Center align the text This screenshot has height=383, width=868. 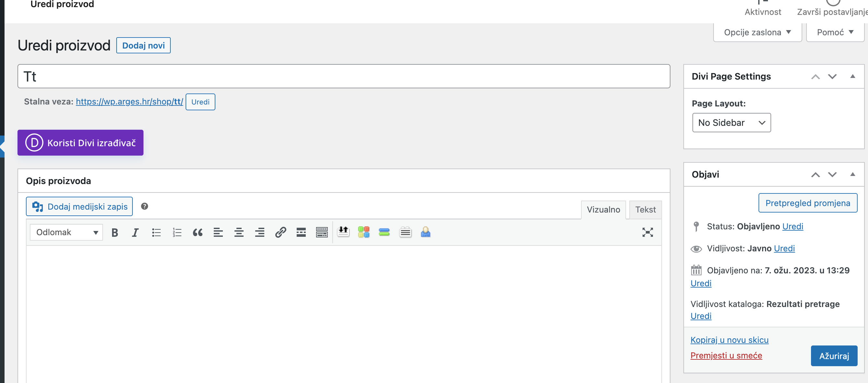pos(239,232)
